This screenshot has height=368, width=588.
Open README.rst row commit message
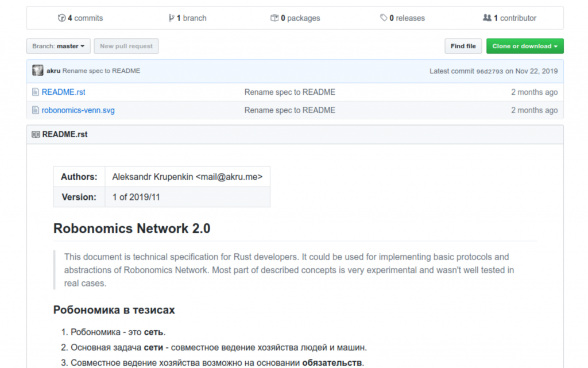[290, 92]
